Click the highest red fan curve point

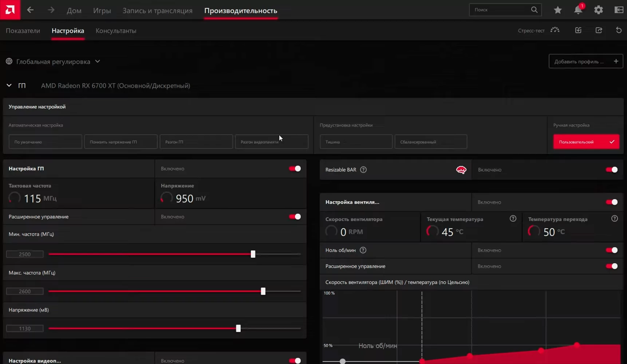tap(577, 344)
